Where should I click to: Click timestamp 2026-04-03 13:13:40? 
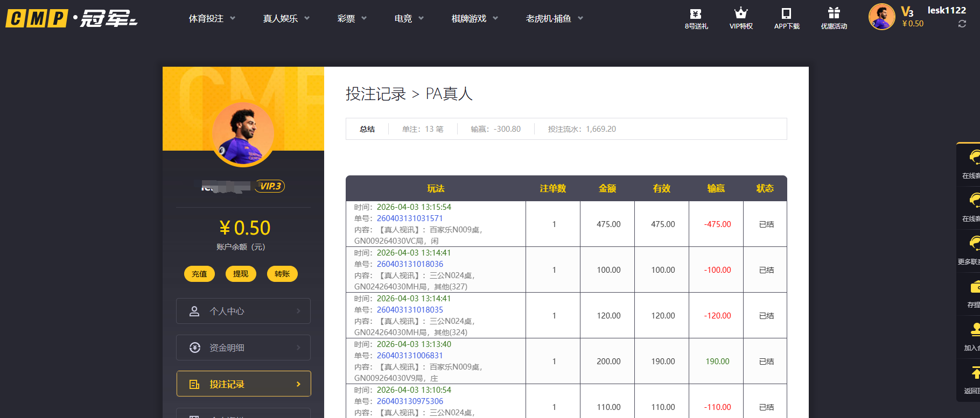coord(414,344)
